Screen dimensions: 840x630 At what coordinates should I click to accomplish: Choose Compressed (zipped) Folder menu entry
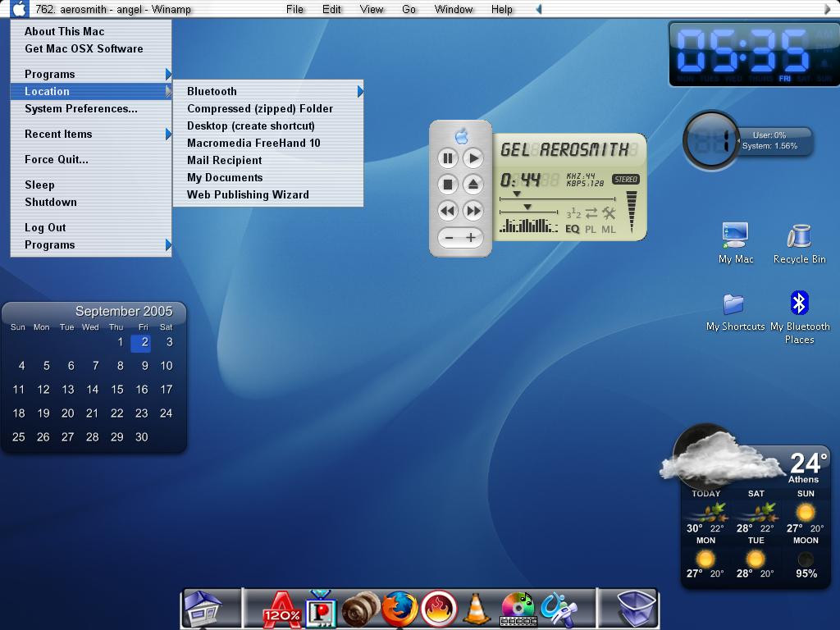pos(259,108)
